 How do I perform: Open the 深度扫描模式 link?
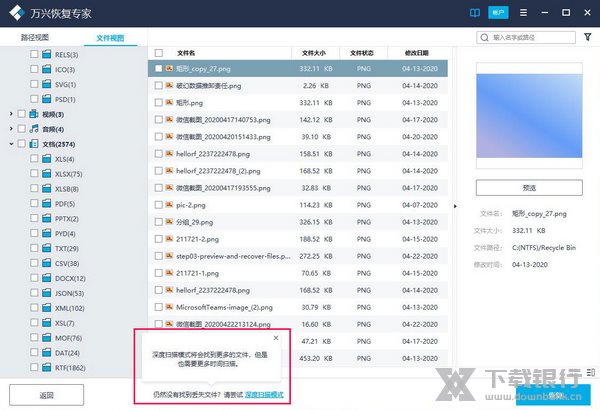click(x=264, y=395)
